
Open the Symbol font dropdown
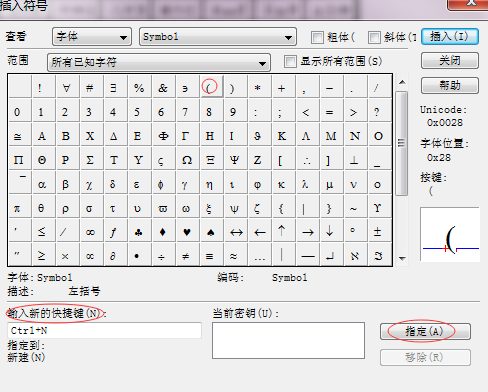point(218,37)
